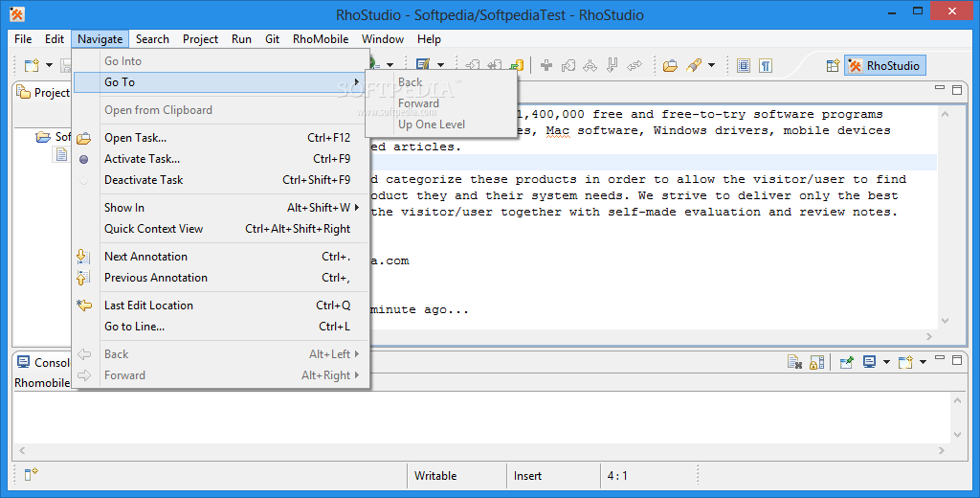
Task: Maximize the editor area
Action: pos(957,89)
